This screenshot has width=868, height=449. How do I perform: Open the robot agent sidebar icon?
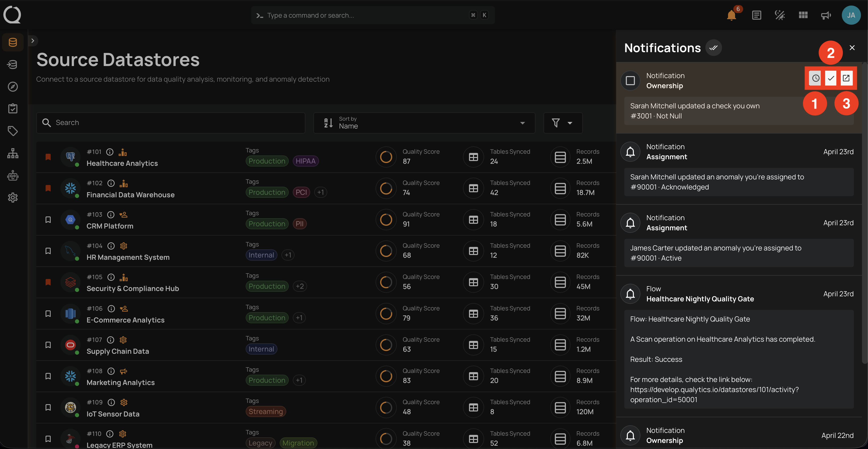(x=13, y=175)
